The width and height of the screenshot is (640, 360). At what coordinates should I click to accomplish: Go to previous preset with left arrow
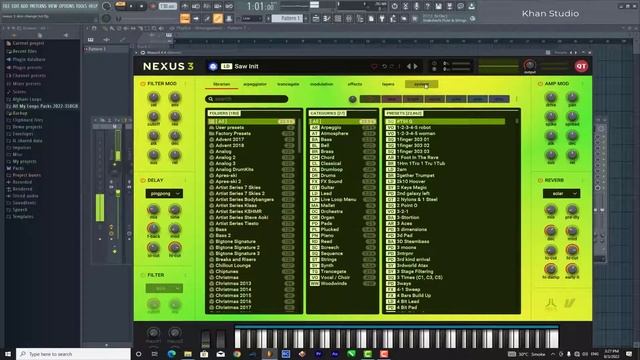408,67
